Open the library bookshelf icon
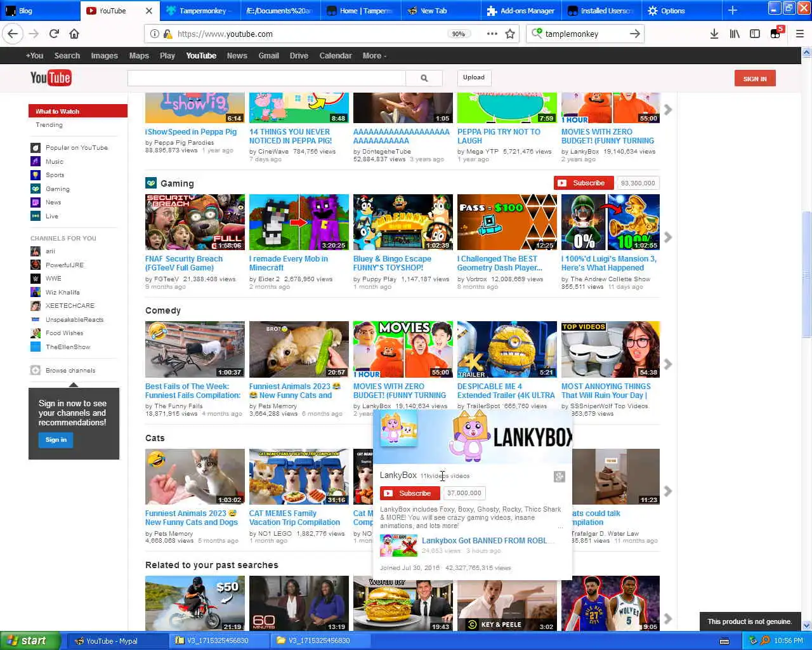This screenshot has width=812, height=650. (735, 34)
